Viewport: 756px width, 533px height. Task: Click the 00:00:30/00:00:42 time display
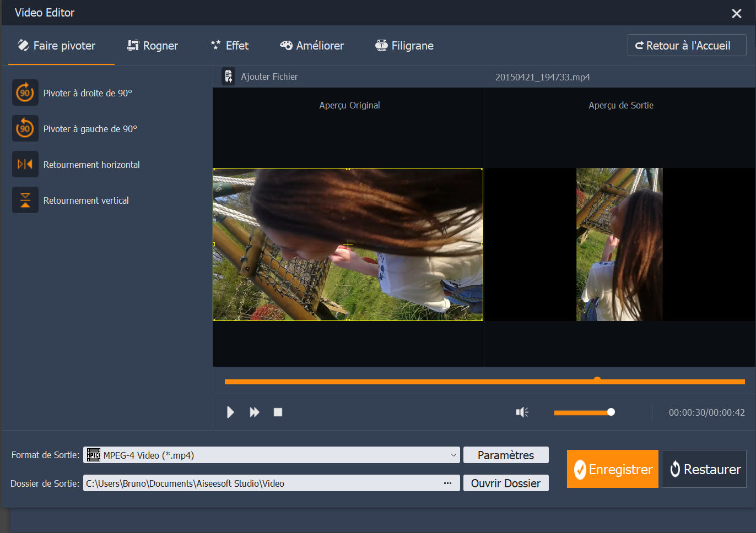pos(707,412)
